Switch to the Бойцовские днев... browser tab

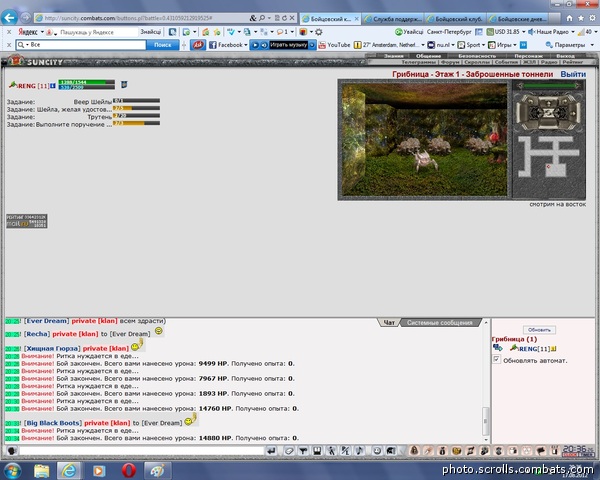coord(518,18)
